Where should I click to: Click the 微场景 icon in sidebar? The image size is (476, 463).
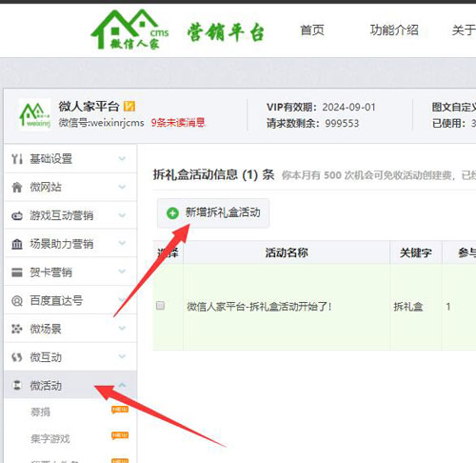pos(17,329)
